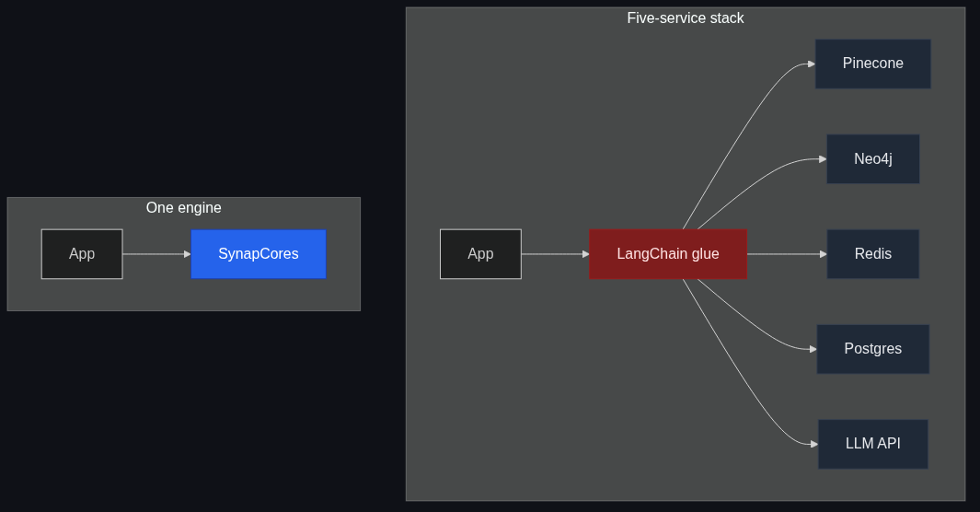The image size is (980, 512).
Task: Click the App node in One engine
Action: (x=82, y=254)
